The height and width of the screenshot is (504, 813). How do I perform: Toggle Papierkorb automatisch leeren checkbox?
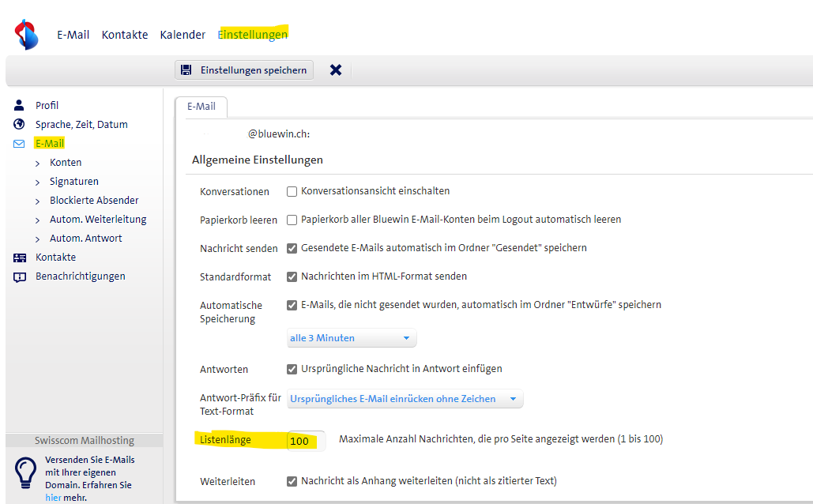(x=292, y=220)
